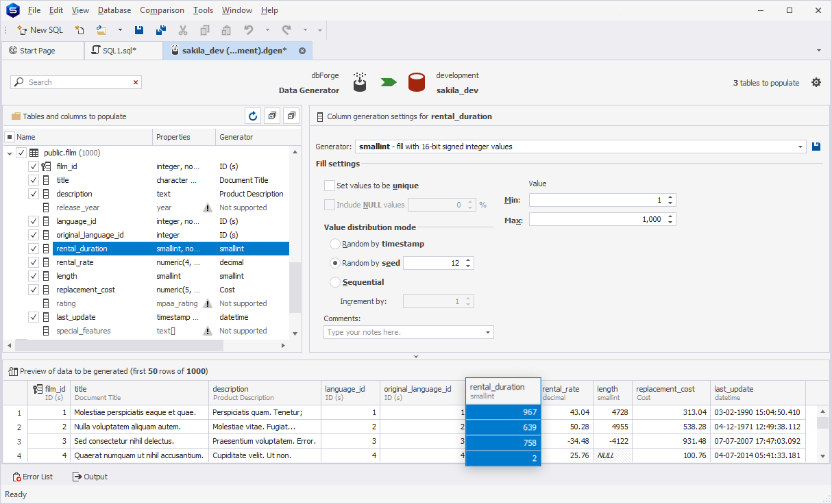The image size is (832, 504).
Task: Uncheck the rental_rate column checkbox
Action: [33, 262]
